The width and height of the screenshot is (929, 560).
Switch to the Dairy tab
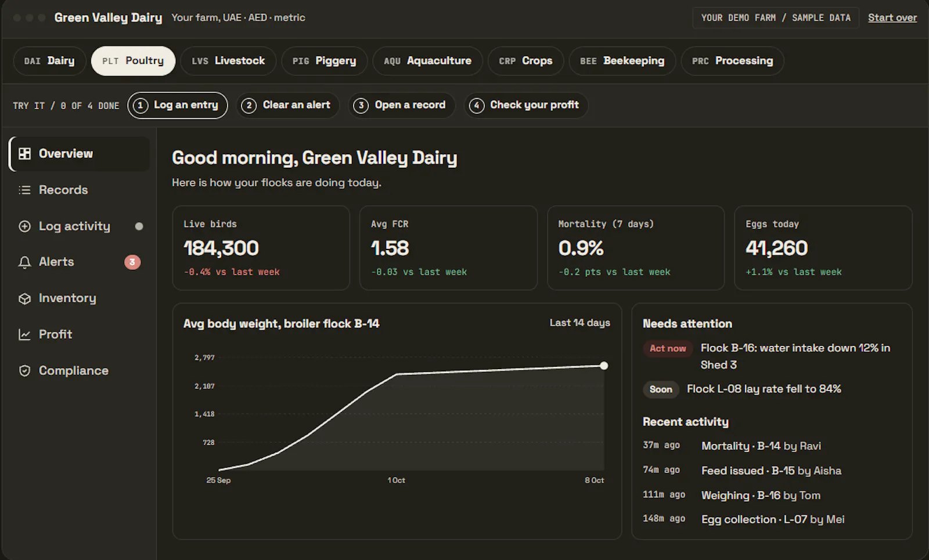coord(49,61)
